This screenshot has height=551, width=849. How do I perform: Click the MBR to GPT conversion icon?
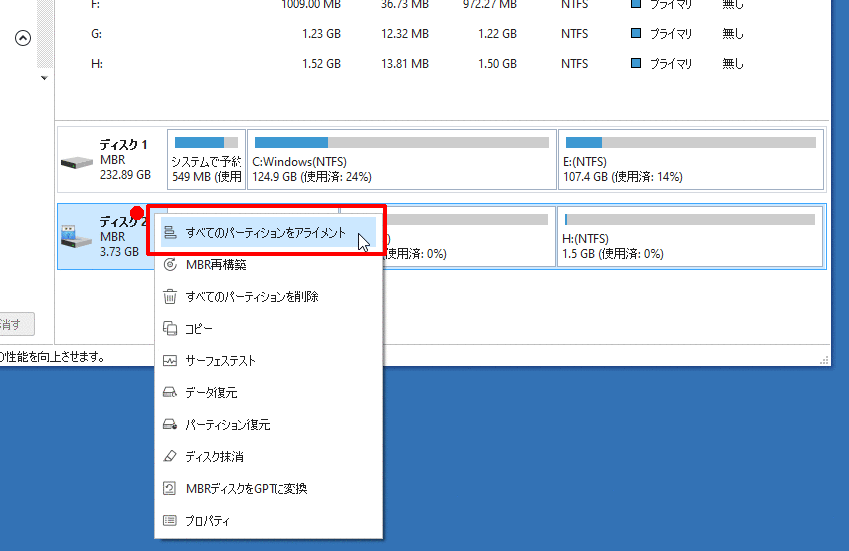[x=170, y=489]
